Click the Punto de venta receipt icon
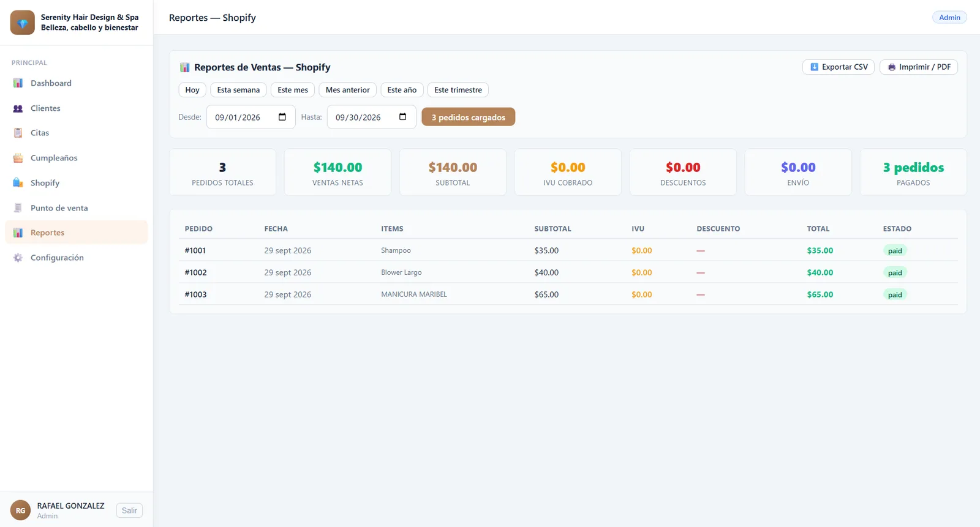This screenshot has height=527, width=980. [x=18, y=208]
